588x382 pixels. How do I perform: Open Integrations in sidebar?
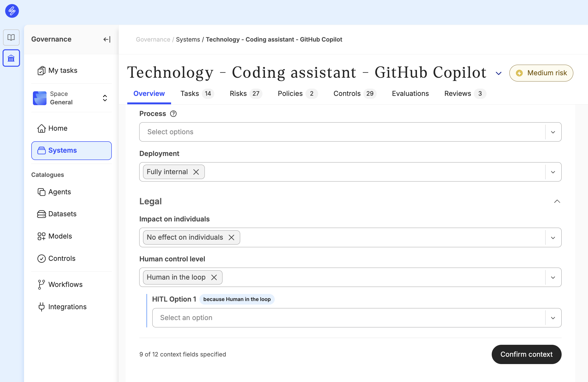click(x=72, y=307)
